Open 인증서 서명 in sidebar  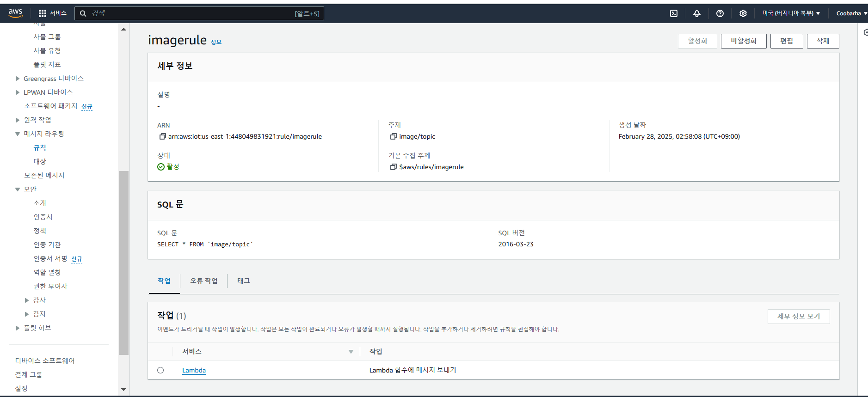[x=50, y=258]
